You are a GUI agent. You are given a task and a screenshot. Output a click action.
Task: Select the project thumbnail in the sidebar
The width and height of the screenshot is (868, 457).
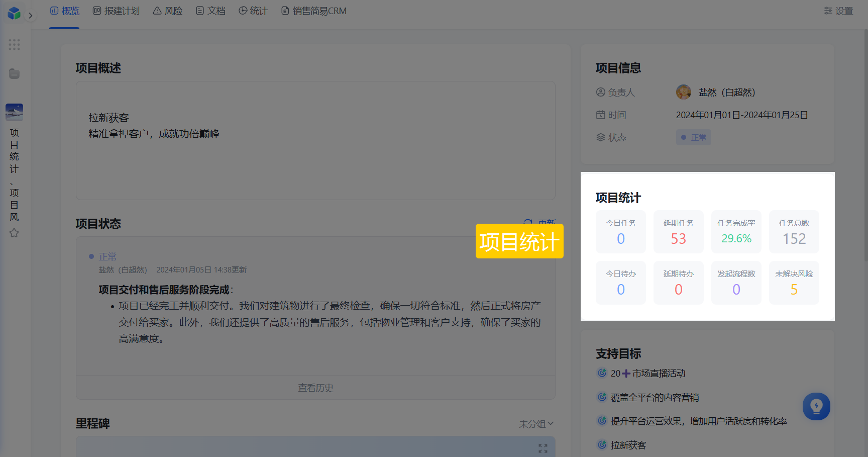14,112
